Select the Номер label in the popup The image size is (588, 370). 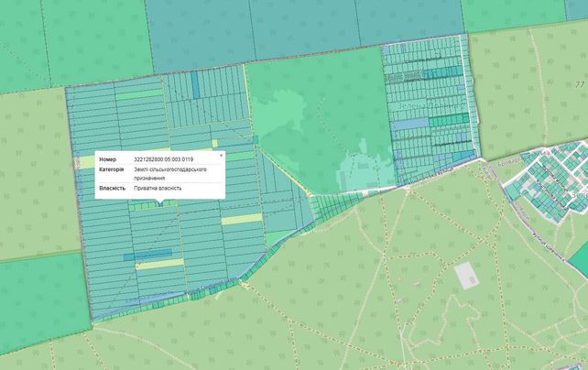tap(108, 159)
